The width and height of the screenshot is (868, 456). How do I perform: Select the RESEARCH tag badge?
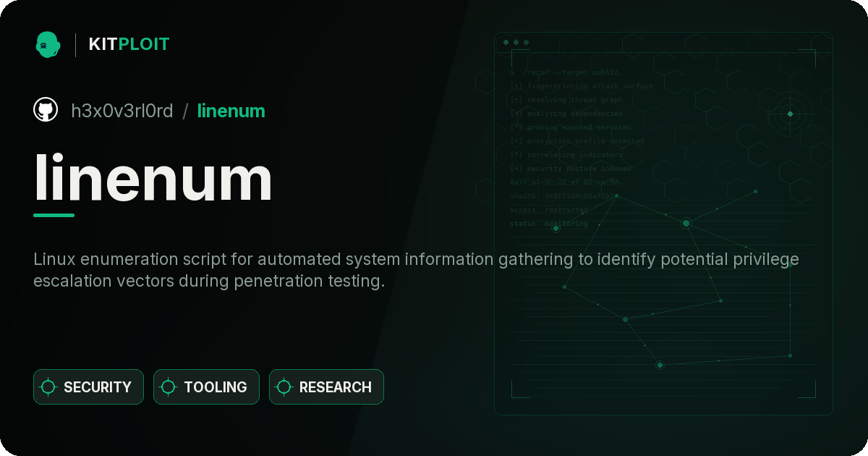tap(326, 387)
